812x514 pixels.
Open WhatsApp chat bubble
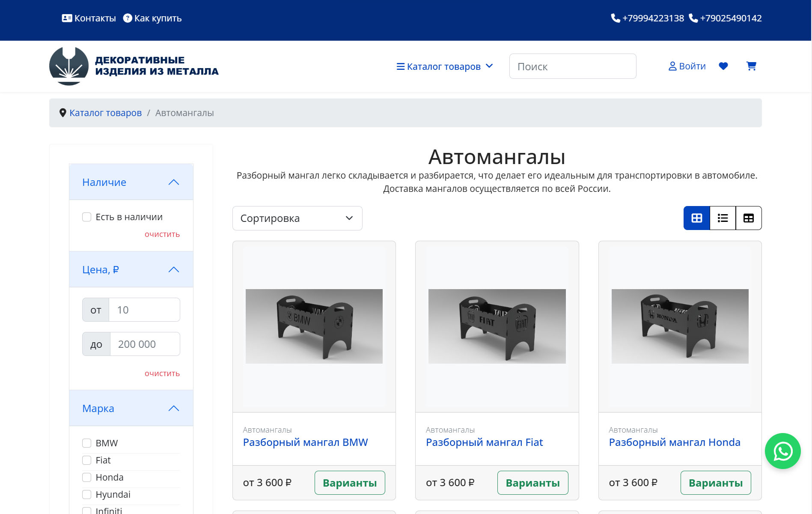[783, 451]
